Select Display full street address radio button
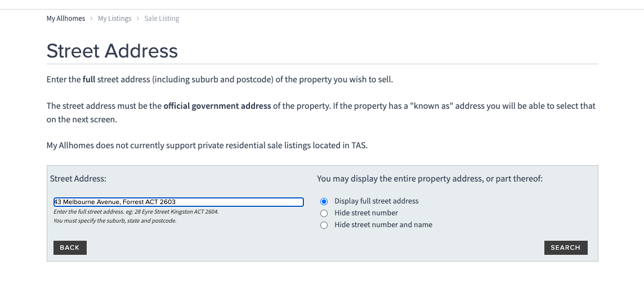This screenshot has height=283, width=644. [x=324, y=201]
